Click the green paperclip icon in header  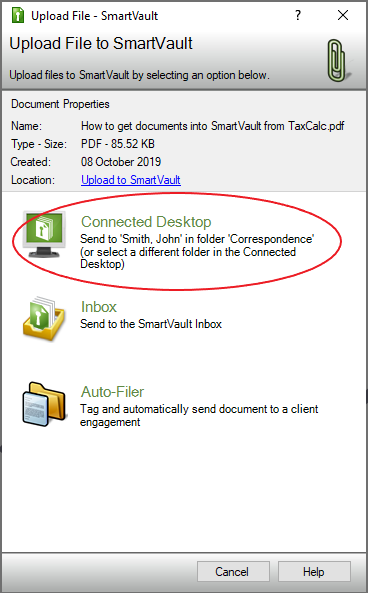(337, 61)
